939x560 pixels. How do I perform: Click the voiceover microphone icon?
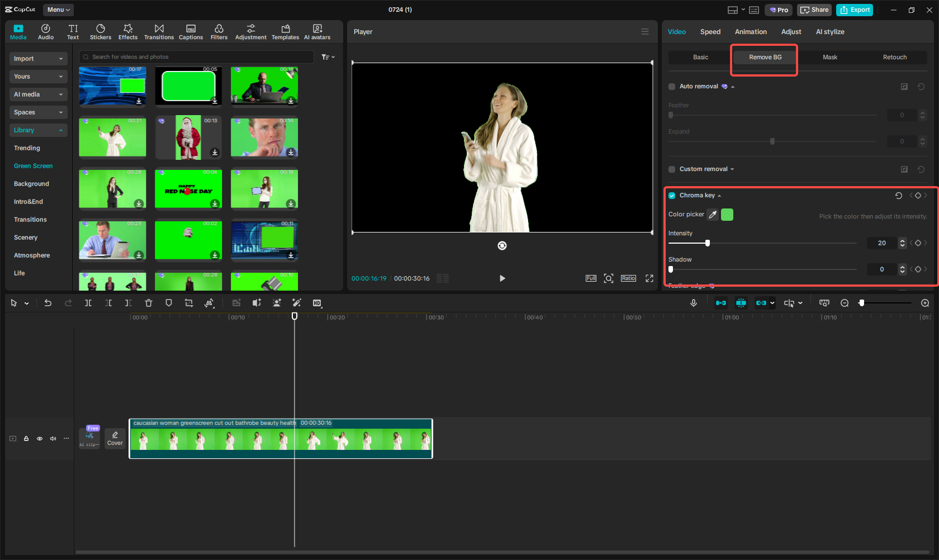[x=694, y=303]
